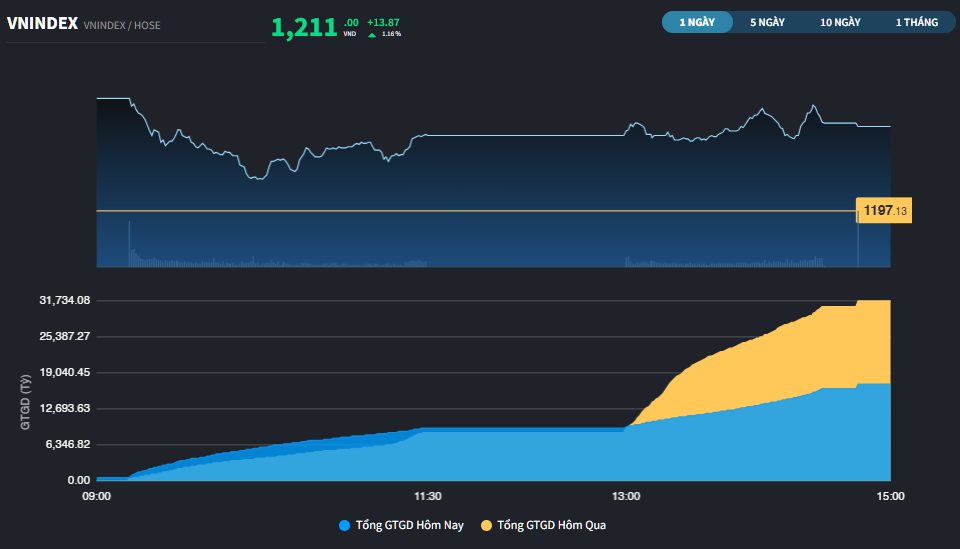960x549 pixels.
Task: Click the VNINDEX title
Action: (42, 24)
